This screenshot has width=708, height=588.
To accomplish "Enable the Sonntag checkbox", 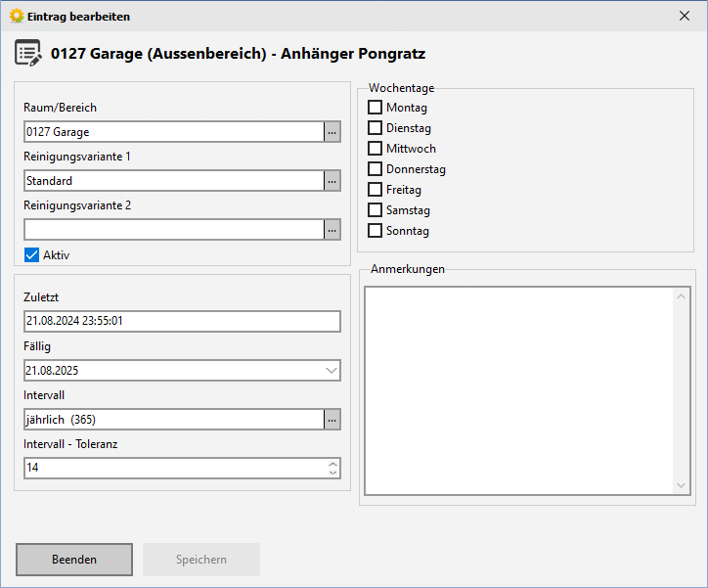I will [375, 231].
